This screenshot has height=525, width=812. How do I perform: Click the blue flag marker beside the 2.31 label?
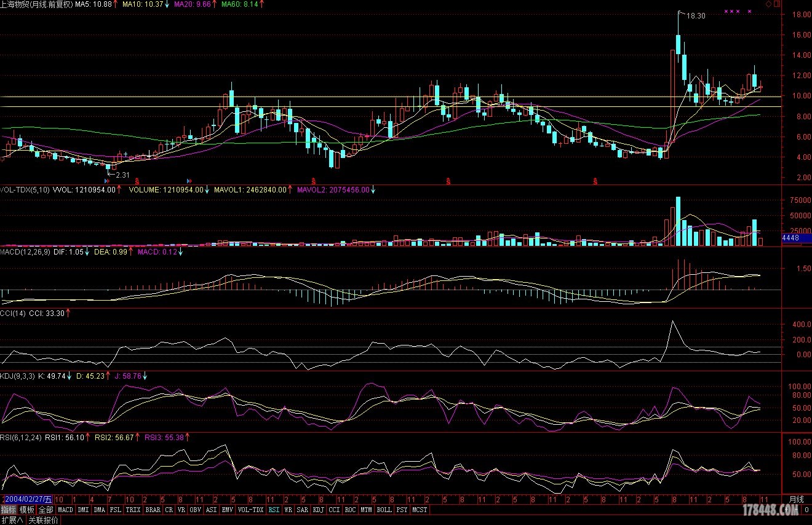(106, 181)
